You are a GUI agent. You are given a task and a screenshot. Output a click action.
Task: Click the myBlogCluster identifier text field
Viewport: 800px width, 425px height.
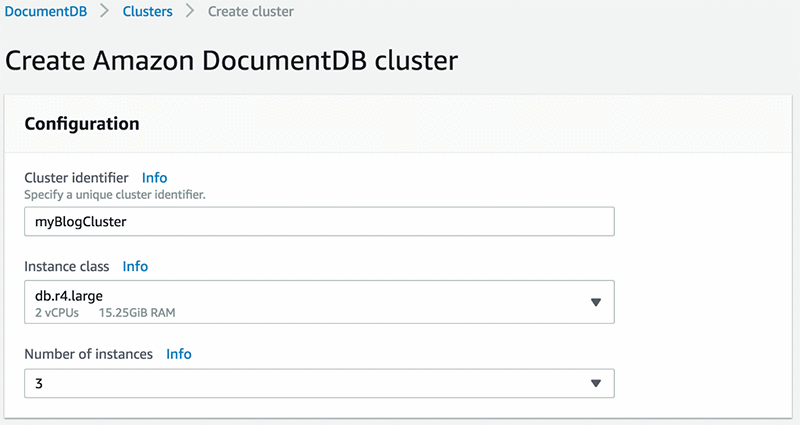click(318, 222)
